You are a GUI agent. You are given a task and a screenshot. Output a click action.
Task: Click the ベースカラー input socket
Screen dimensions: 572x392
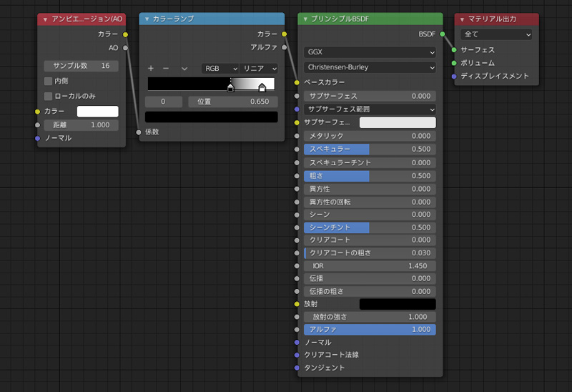(297, 82)
